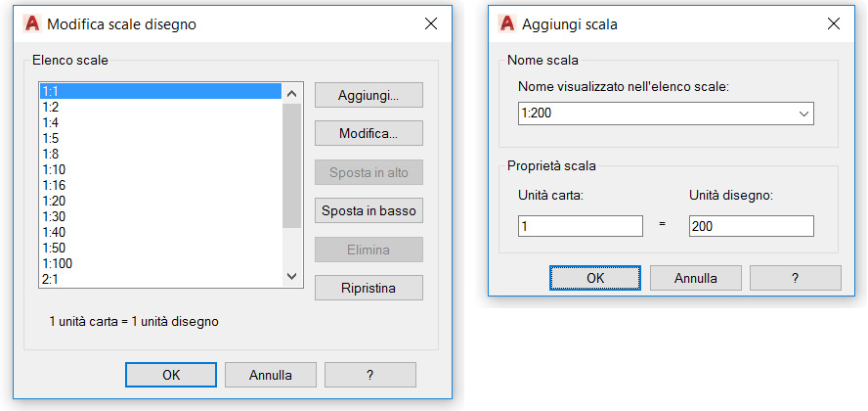Open help in Aggiungi scala dialog
The height and width of the screenshot is (411, 868).
pyautogui.click(x=796, y=278)
